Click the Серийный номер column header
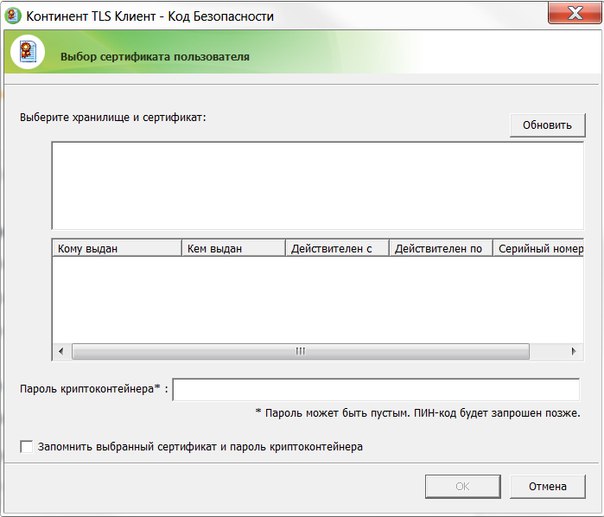The height and width of the screenshot is (517, 604). [539, 248]
